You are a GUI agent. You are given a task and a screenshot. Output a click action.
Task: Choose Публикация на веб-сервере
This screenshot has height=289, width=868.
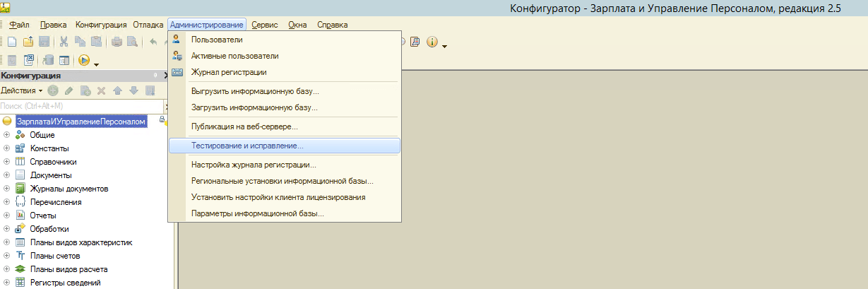point(285,126)
